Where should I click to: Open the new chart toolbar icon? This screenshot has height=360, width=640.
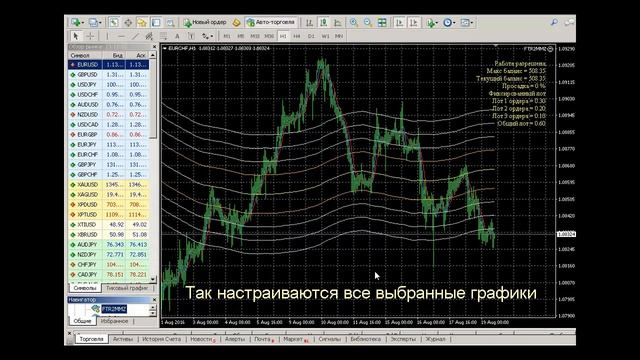pos(76,22)
